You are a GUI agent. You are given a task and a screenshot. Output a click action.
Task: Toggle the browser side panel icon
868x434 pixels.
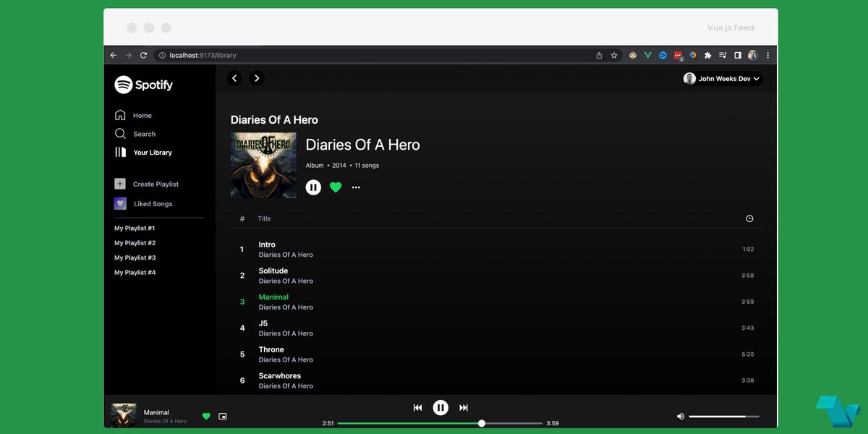point(738,55)
